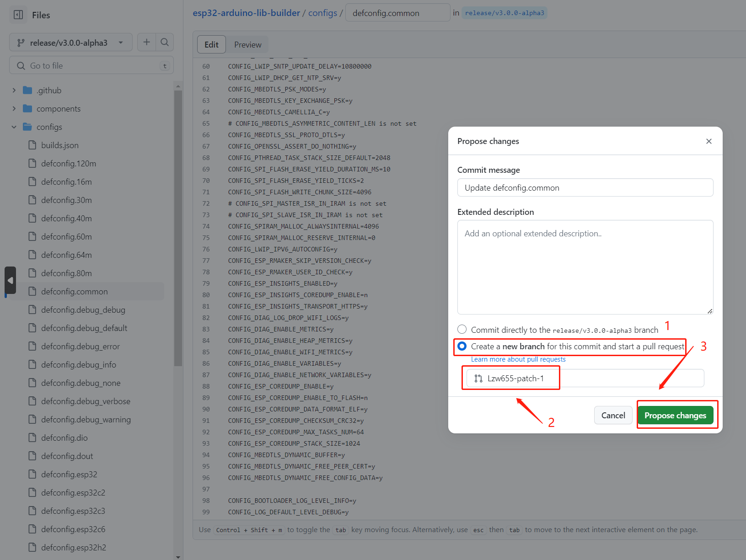Switch to the Edit tab
Screen dimensions: 746x560
(x=211, y=45)
